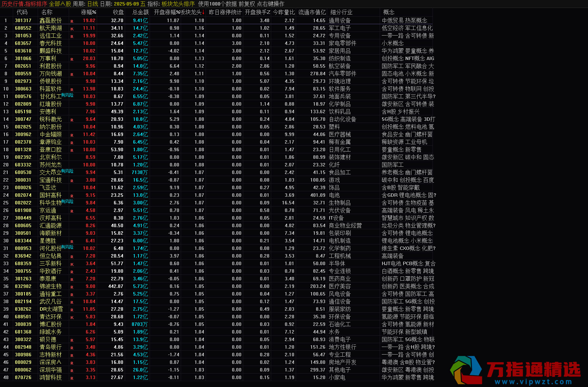Click the R marker beside 深圳华强

(x=72, y=371)
